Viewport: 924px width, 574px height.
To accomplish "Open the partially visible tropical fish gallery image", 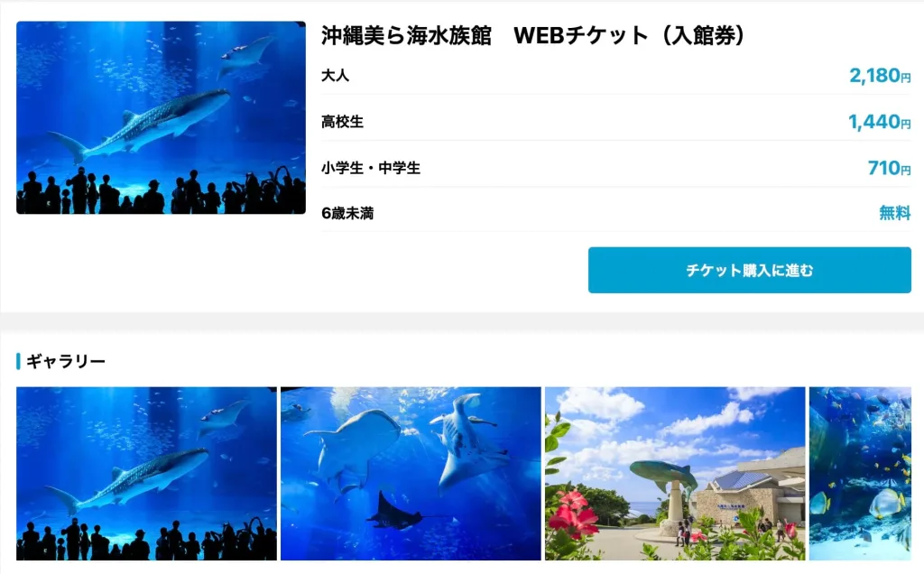I will pos(860,473).
